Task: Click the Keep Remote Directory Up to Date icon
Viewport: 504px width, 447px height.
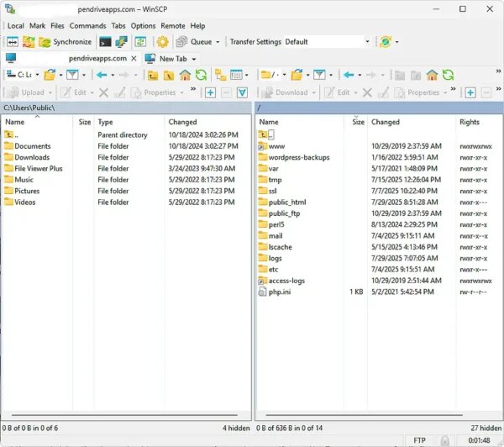Action: pos(29,42)
